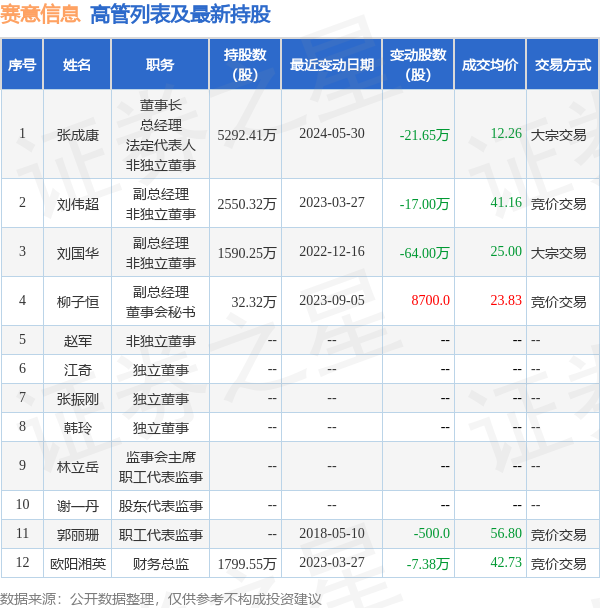Click the change value -17.00万
Screen dimensions: 600x608
pyautogui.click(x=424, y=204)
